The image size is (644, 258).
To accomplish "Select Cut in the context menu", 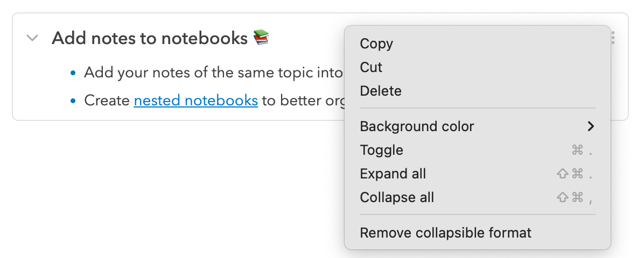I will click(371, 67).
